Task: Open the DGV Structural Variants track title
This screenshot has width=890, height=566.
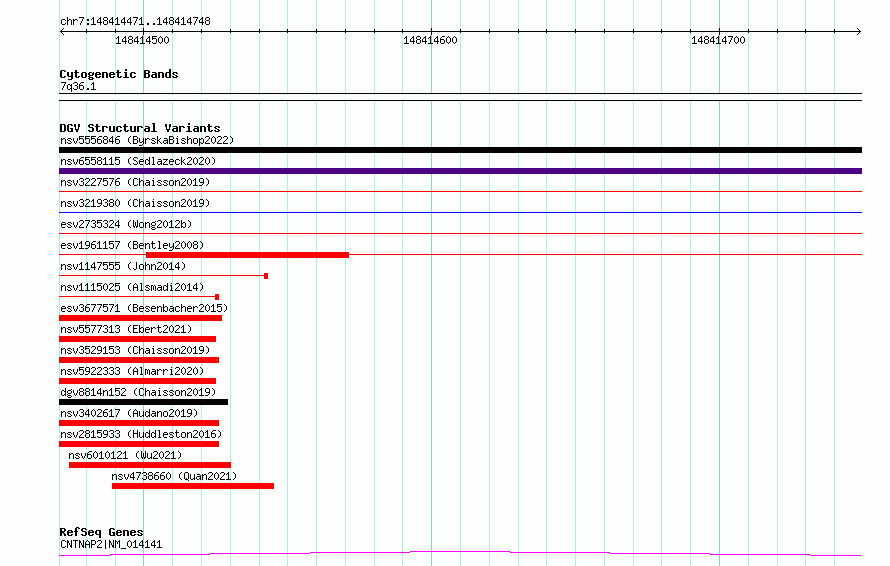Action: pyautogui.click(x=140, y=128)
